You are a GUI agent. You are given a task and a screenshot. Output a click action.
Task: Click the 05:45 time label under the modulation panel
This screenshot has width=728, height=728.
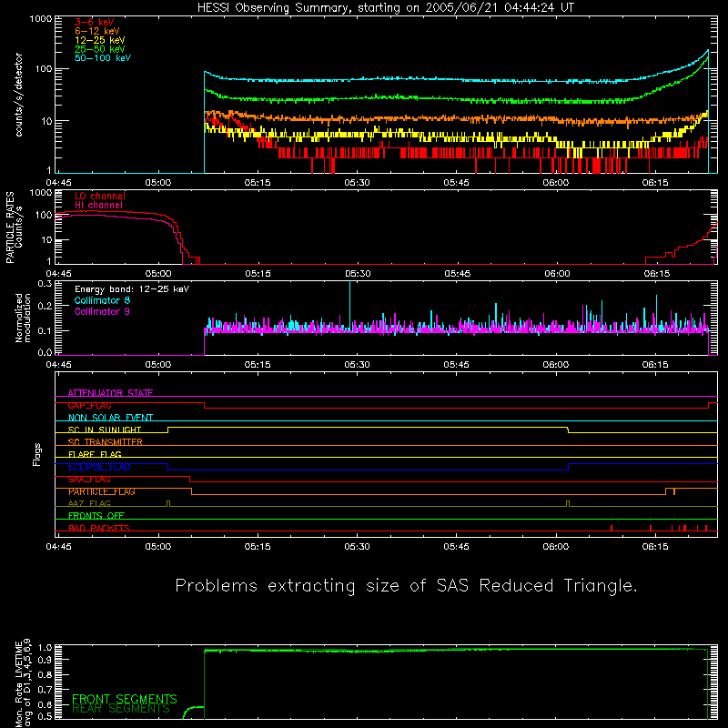point(457,365)
